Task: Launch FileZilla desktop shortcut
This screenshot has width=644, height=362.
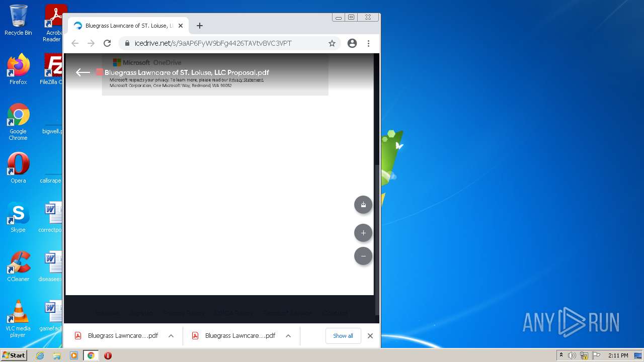Action: [x=51, y=69]
